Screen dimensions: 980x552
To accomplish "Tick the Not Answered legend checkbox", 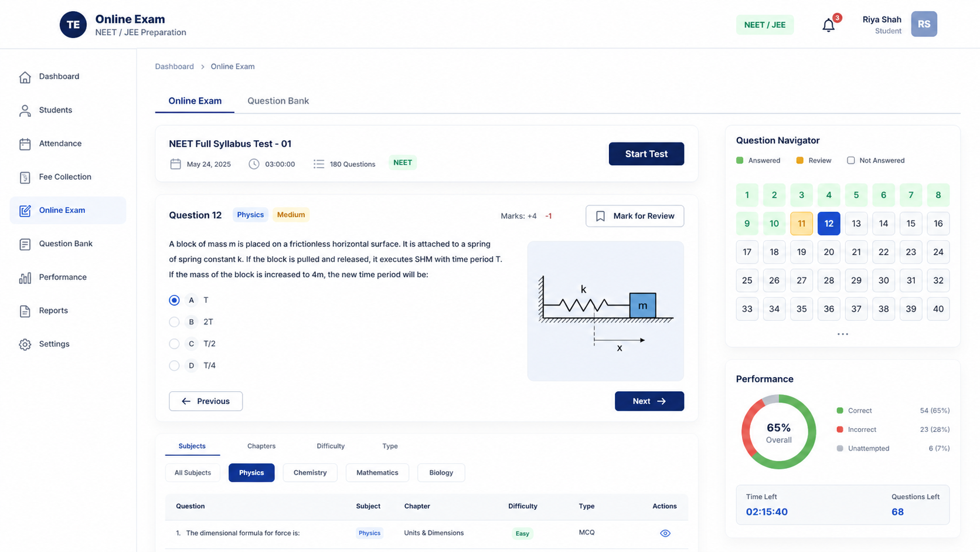I will point(850,160).
